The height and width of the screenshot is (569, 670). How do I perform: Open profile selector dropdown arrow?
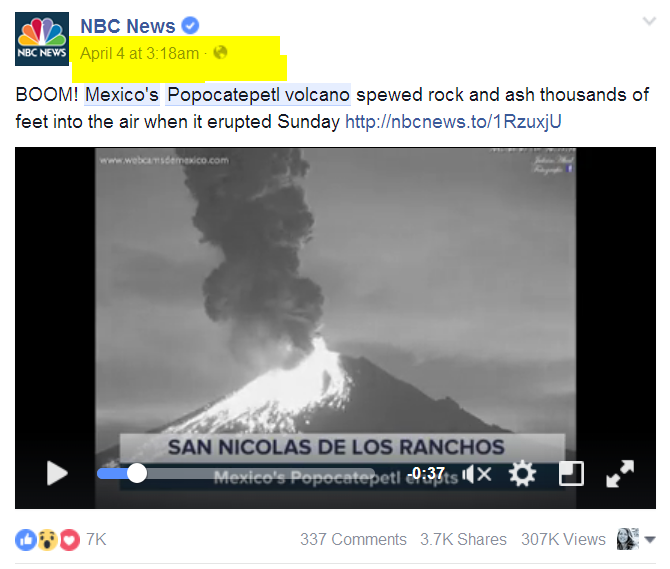[650, 540]
